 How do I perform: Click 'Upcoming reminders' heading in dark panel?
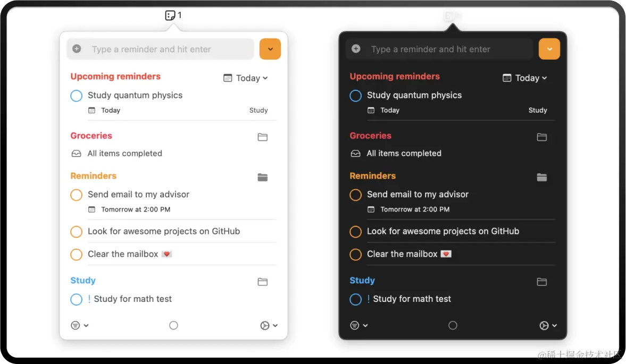click(x=395, y=76)
